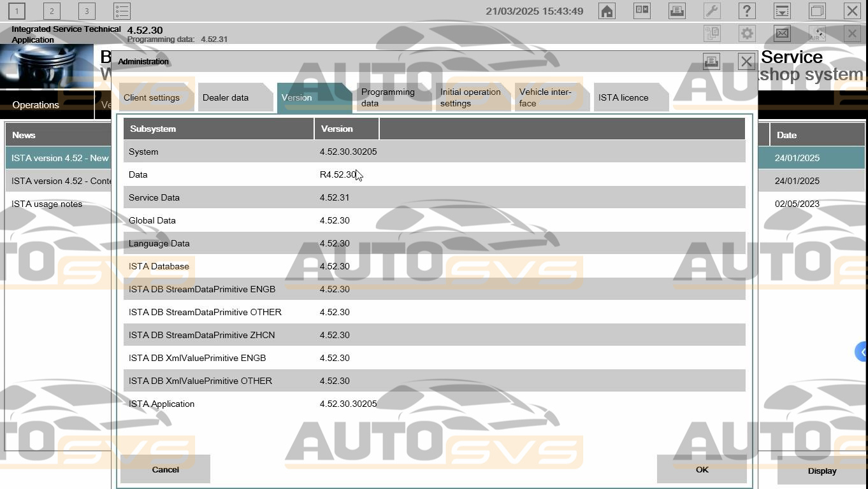Open help via question mark icon
Image resolution: width=868 pixels, height=489 pixels.
[x=747, y=11]
